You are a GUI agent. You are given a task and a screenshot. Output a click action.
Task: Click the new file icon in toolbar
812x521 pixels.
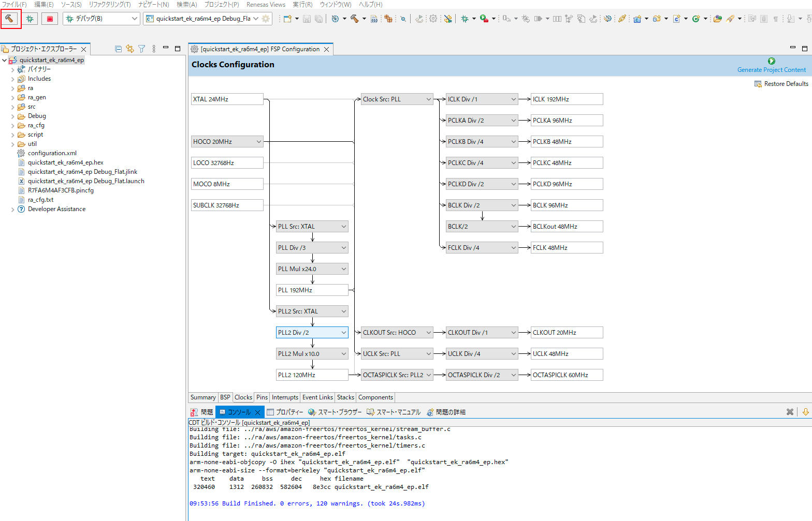(287, 19)
